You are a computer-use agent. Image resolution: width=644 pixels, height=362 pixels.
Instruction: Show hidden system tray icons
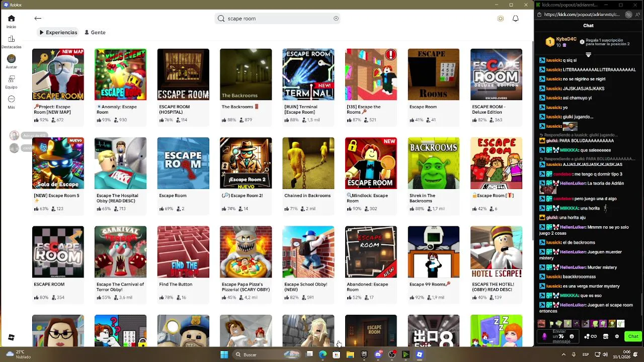click(563, 354)
